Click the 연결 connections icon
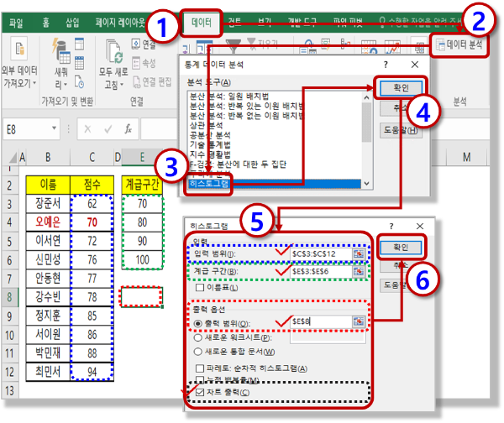This screenshot has width=504, height=423. coord(135,44)
